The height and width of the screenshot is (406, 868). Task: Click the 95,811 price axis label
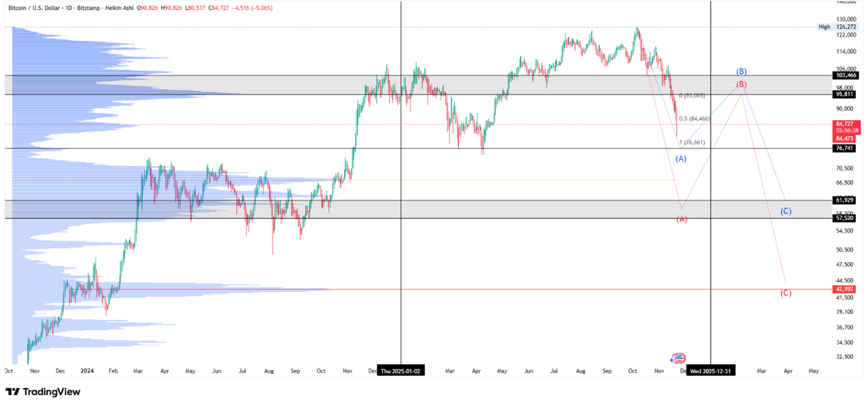845,95
